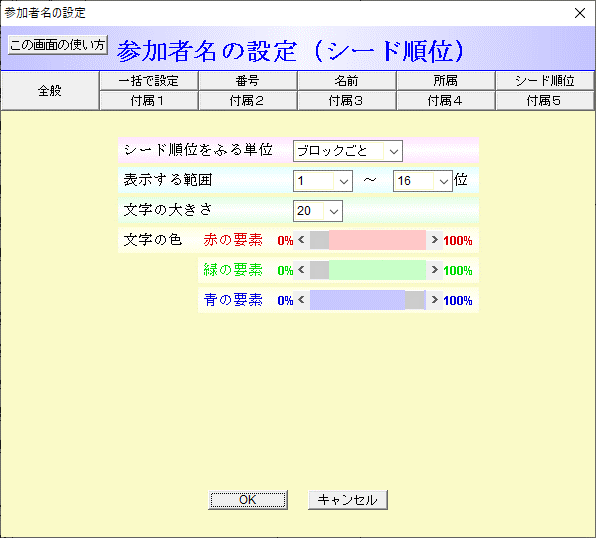Viewport: 596px width, 538px height.
Task: Click the キャンセル button
Action: pos(348,500)
